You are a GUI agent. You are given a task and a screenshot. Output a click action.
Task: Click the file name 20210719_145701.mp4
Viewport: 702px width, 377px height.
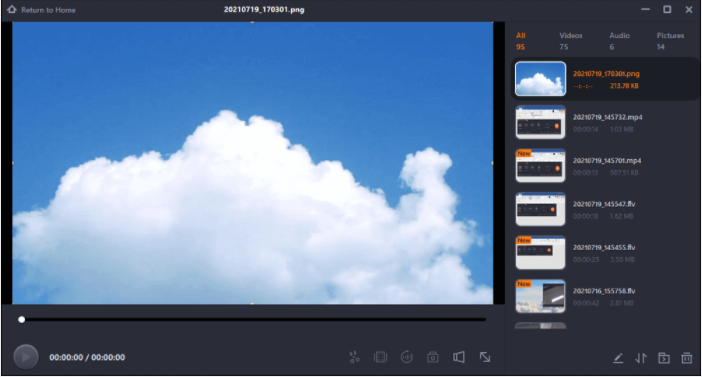(x=607, y=160)
